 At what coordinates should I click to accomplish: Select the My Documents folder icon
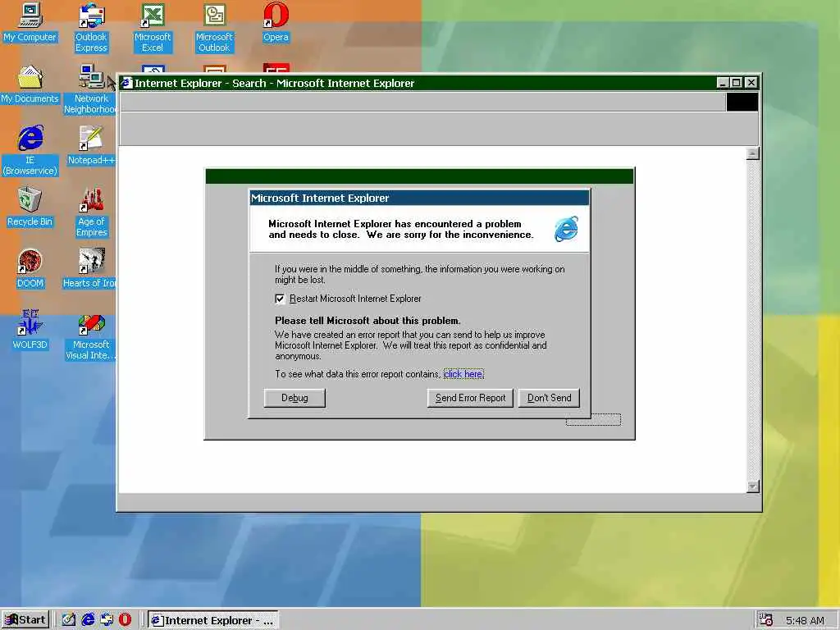(30, 84)
